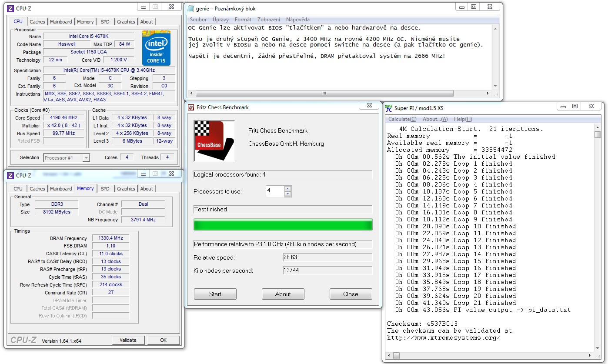Open Mainboard tab in lower CPU-Z window

click(x=61, y=189)
